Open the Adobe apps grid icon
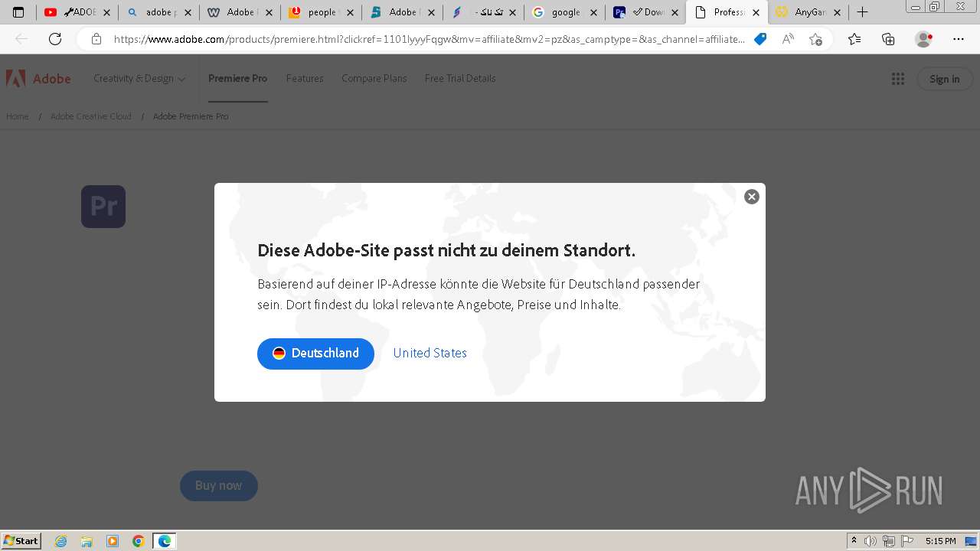This screenshot has width=980, height=551. click(898, 79)
